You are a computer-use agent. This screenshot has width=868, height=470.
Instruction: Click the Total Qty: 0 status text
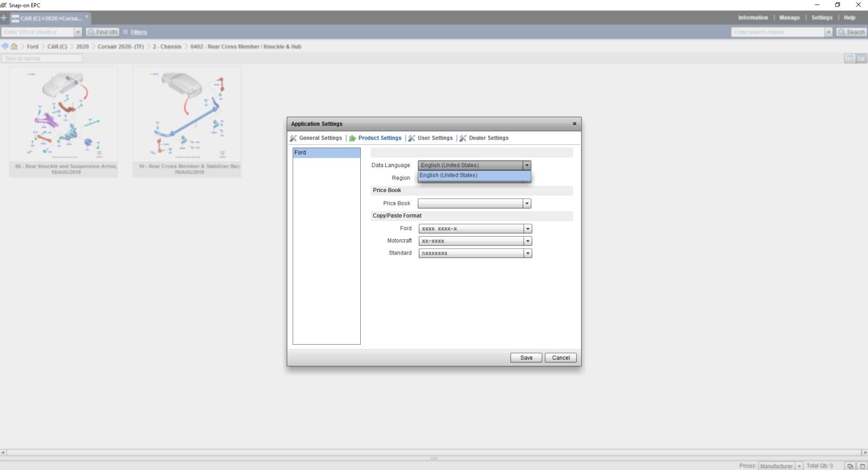pos(819,466)
